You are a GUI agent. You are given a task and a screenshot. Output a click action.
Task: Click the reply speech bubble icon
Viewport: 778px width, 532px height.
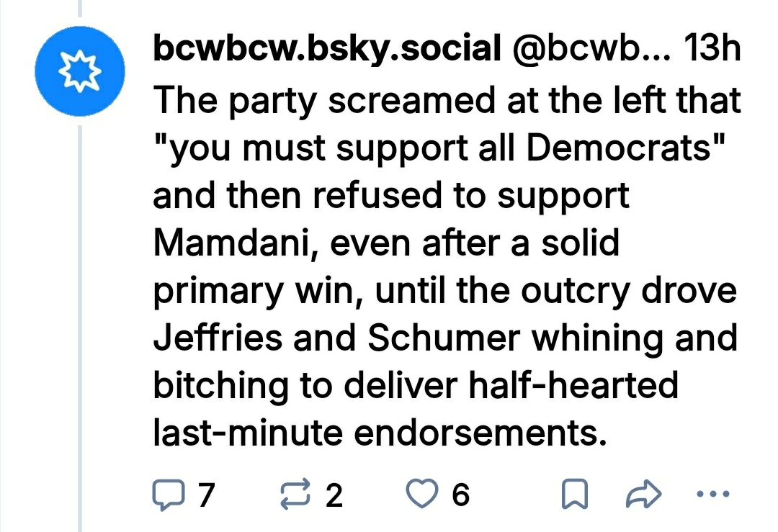click(x=169, y=495)
